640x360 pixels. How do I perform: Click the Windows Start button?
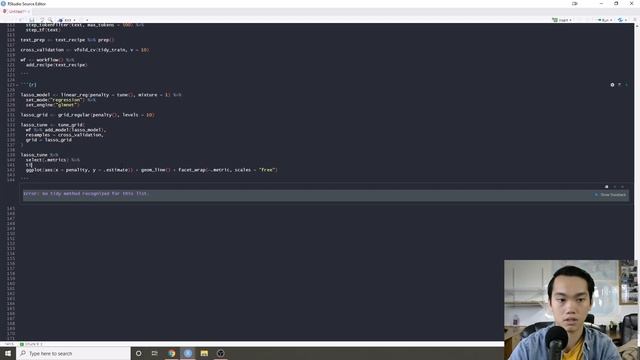(x=8, y=353)
